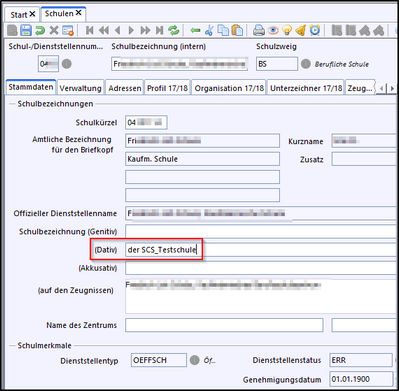Viewport: 399px width, 391px height.
Task: Open the Verwaltung tab
Action: [x=80, y=88]
